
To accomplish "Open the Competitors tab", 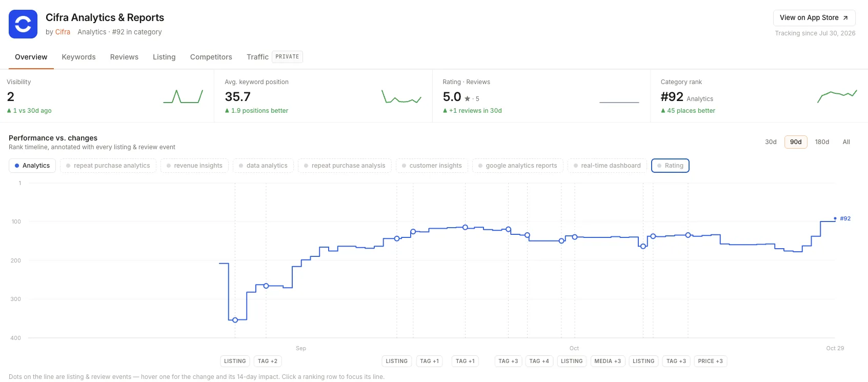I will 211,57.
